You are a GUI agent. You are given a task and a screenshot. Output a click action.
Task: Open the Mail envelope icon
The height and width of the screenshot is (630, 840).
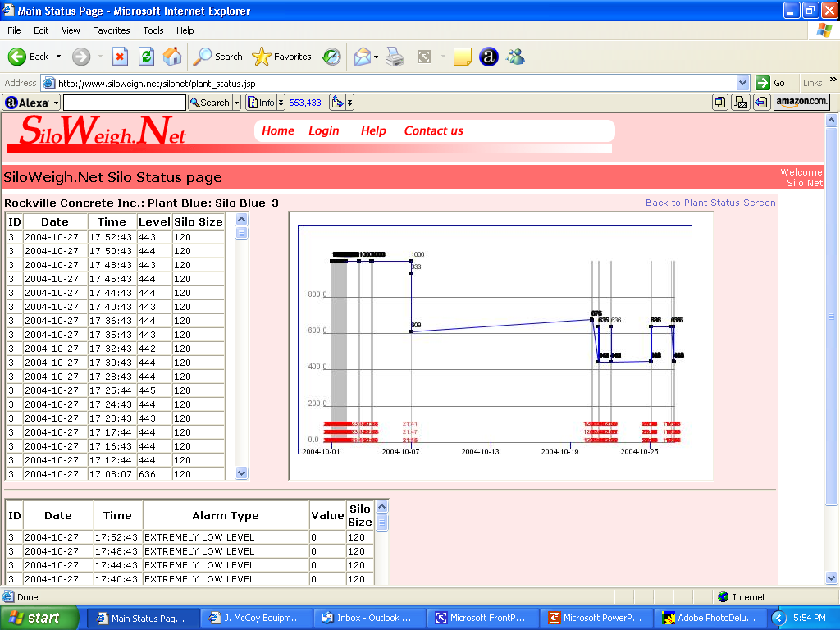pos(362,57)
